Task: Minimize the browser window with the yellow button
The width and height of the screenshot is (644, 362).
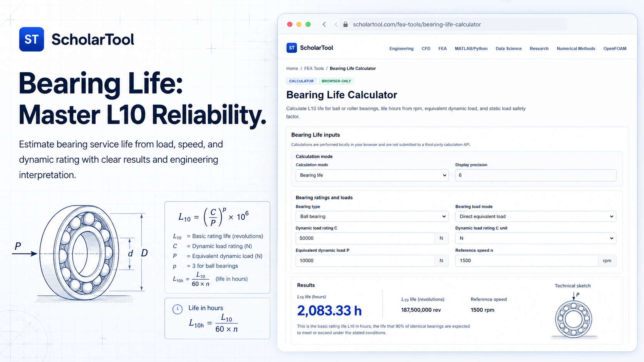Action: point(299,24)
